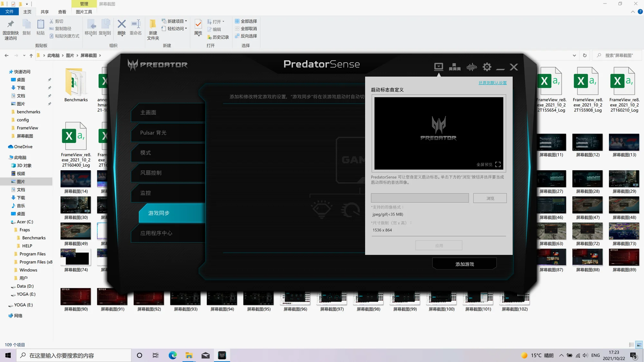Click the 添加游戏 button

coord(464,264)
